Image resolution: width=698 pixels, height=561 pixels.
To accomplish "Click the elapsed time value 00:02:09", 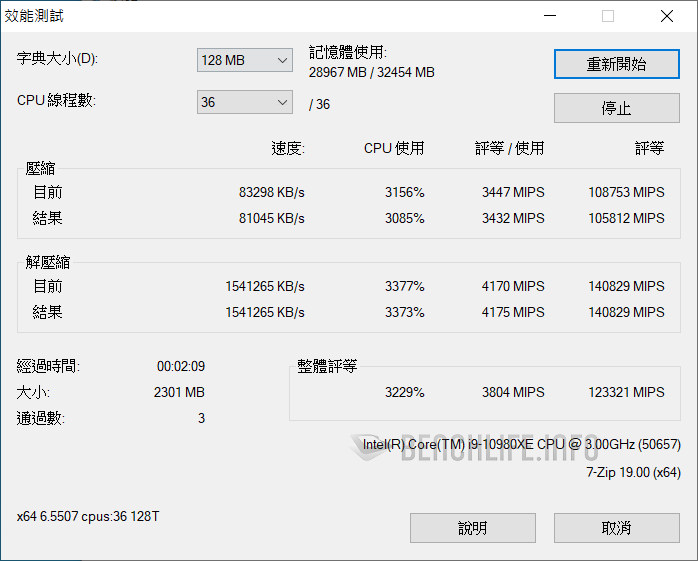I will point(180,367).
